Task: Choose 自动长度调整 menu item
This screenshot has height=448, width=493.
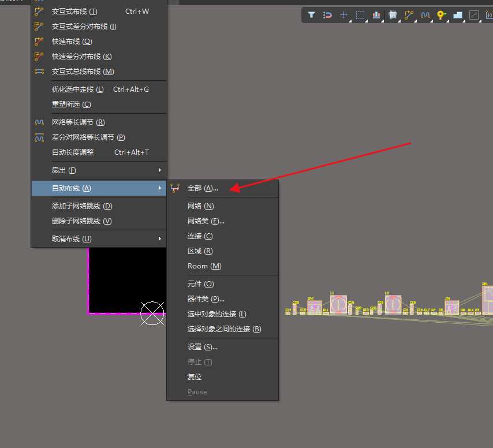Action: pos(99,152)
